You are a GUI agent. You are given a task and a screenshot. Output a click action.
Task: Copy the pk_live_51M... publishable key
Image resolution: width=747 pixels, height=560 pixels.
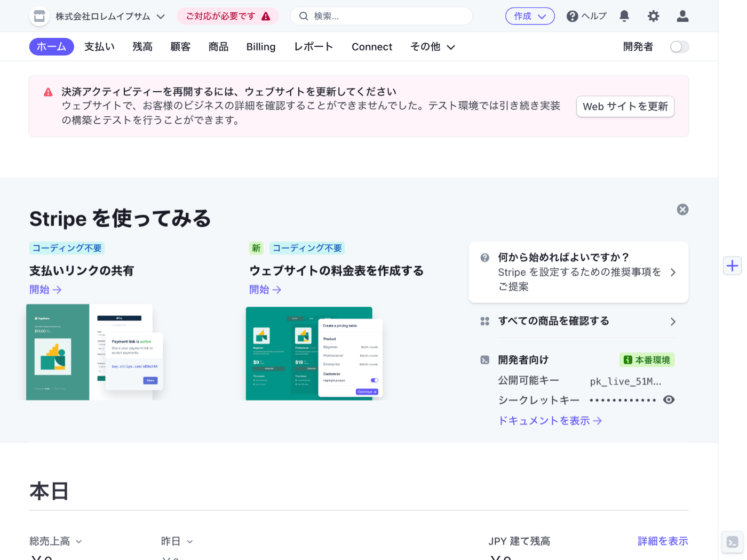[625, 381]
